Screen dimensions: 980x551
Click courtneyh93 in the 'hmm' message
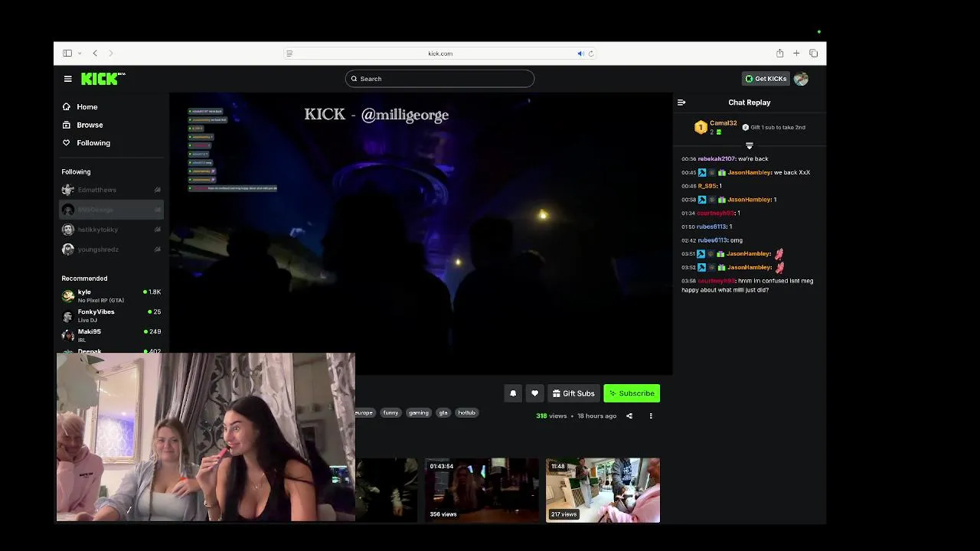716,281
